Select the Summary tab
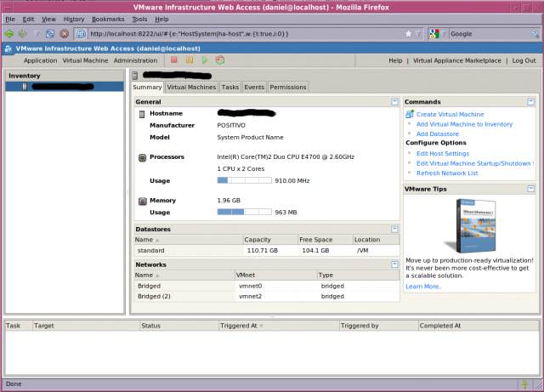 tap(147, 87)
